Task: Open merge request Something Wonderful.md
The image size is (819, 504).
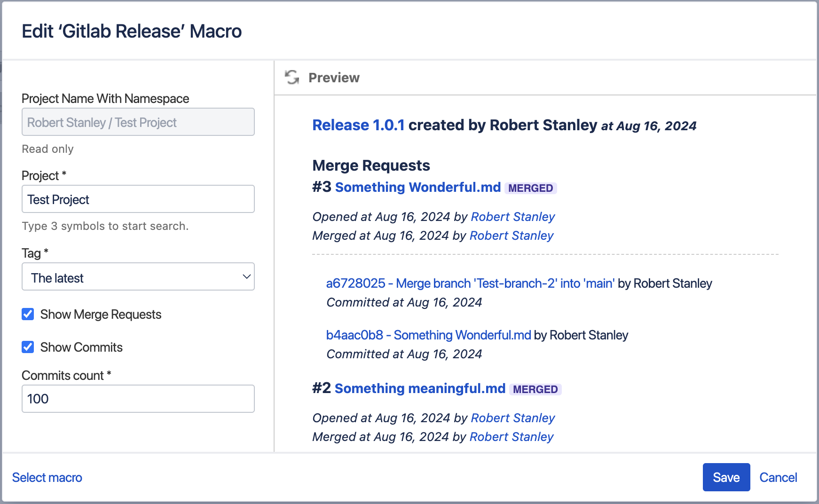Action: pos(417,187)
